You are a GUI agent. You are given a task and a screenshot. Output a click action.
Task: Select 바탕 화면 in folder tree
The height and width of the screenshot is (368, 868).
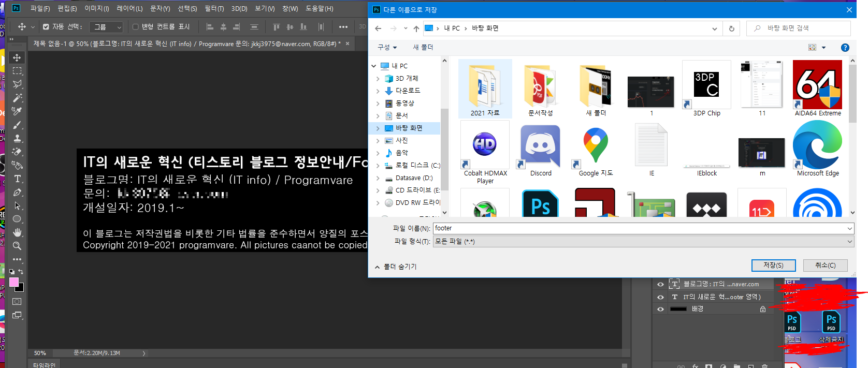click(409, 128)
